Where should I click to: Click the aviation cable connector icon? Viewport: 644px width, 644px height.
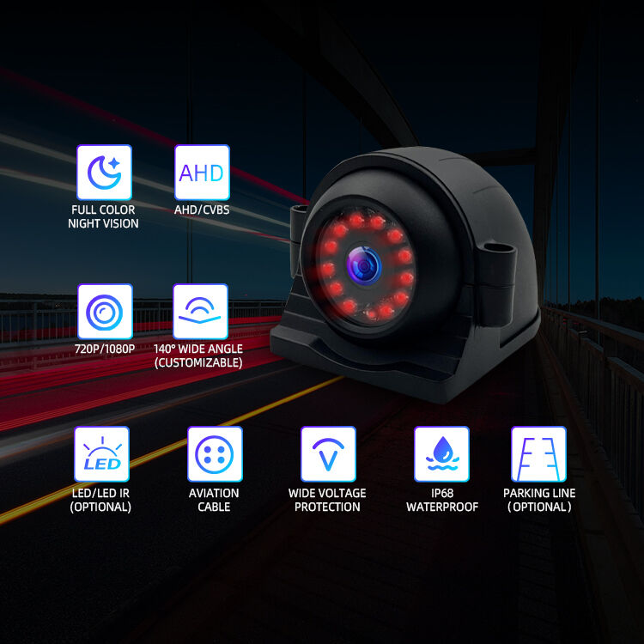tap(215, 454)
